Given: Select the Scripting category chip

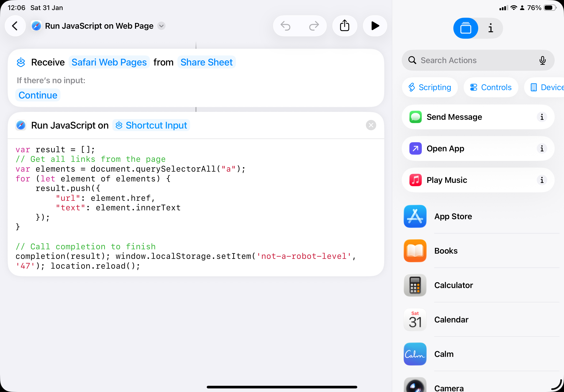Looking at the screenshot, I should pos(430,87).
